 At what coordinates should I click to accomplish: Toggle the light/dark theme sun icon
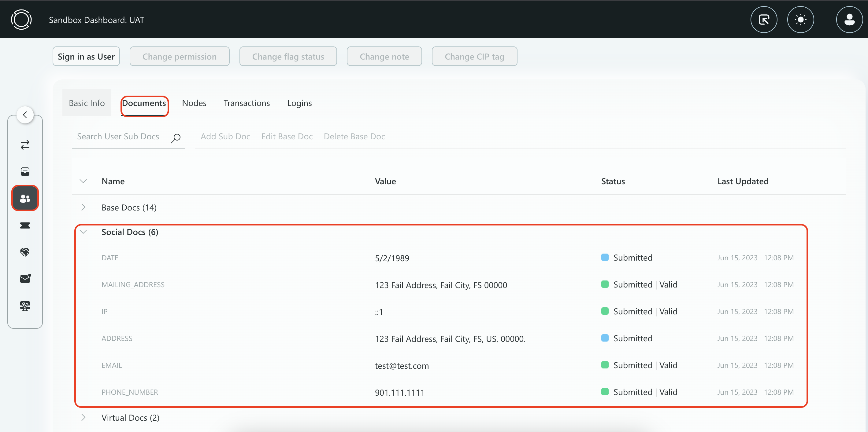pos(800,20)
